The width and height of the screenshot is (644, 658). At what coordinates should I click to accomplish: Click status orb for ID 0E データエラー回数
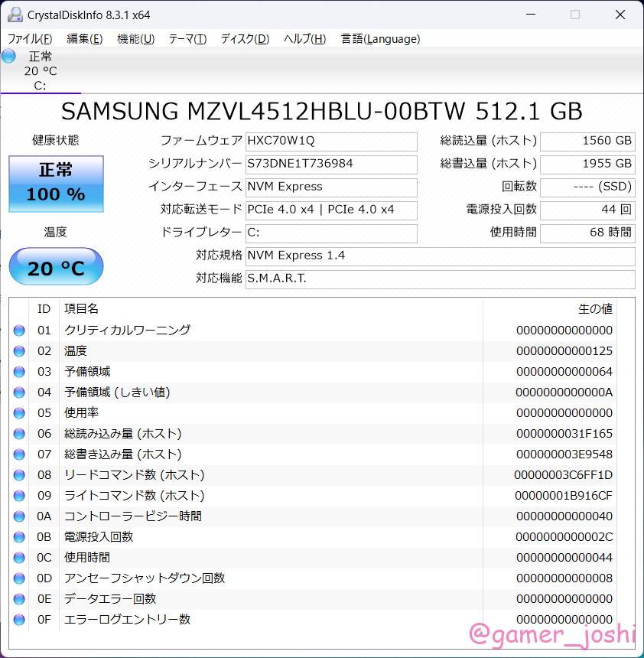[19, 599]
